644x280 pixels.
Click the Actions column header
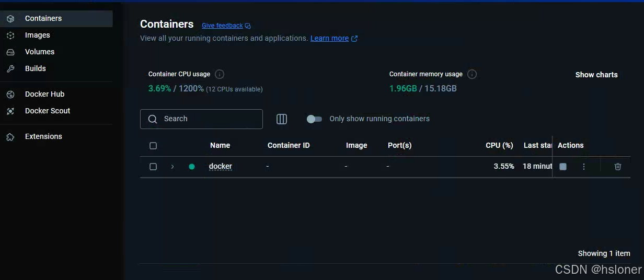570,145
